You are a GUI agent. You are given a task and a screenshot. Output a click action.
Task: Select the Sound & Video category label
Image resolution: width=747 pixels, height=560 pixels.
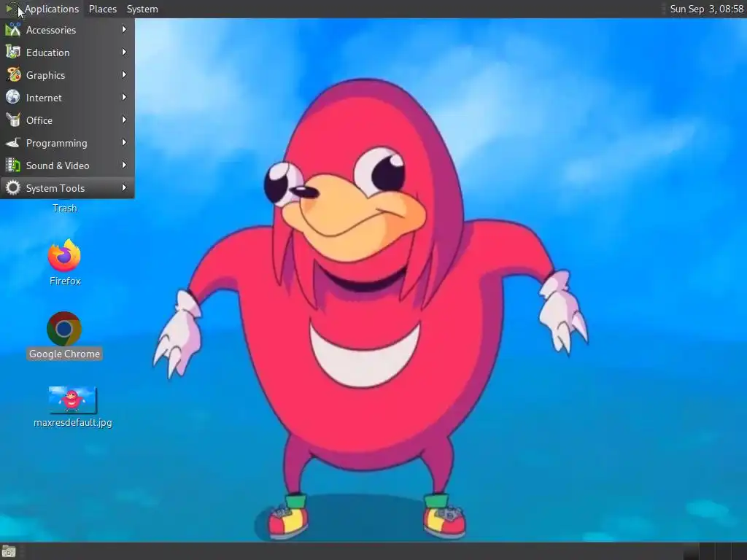click(58, 166)
